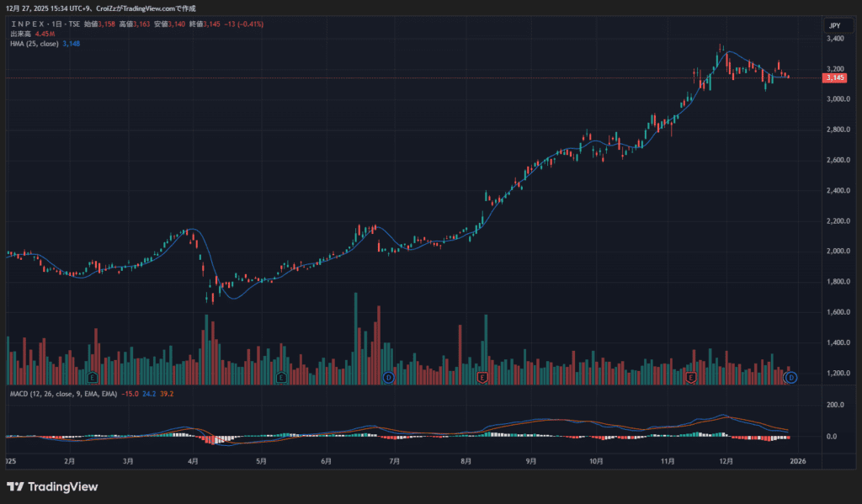Click the 出来高 volume legend
862x504 pixels.
(x=20, y=34)
